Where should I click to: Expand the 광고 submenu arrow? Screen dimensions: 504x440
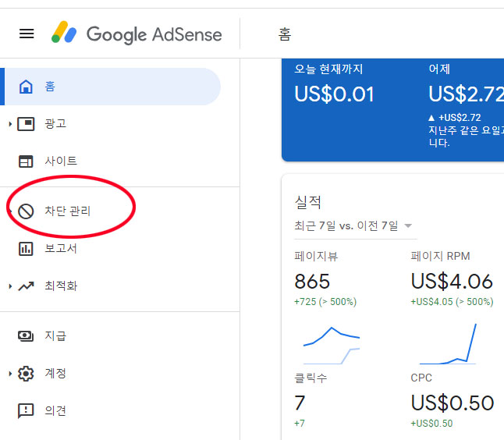click(x=10, y=124)
